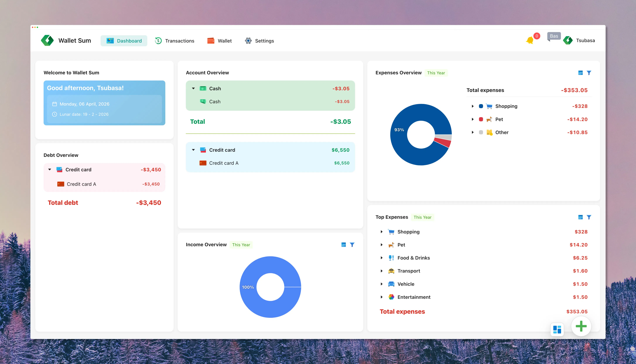Open the Transactions tab
Screen dimensions: 636x364
(174, 41)
